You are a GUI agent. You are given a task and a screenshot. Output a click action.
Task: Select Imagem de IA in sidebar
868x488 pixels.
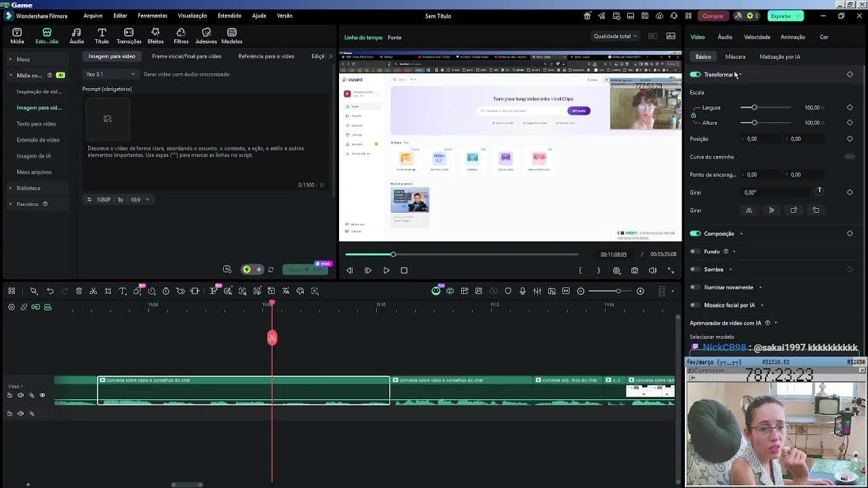pos(34,156)
